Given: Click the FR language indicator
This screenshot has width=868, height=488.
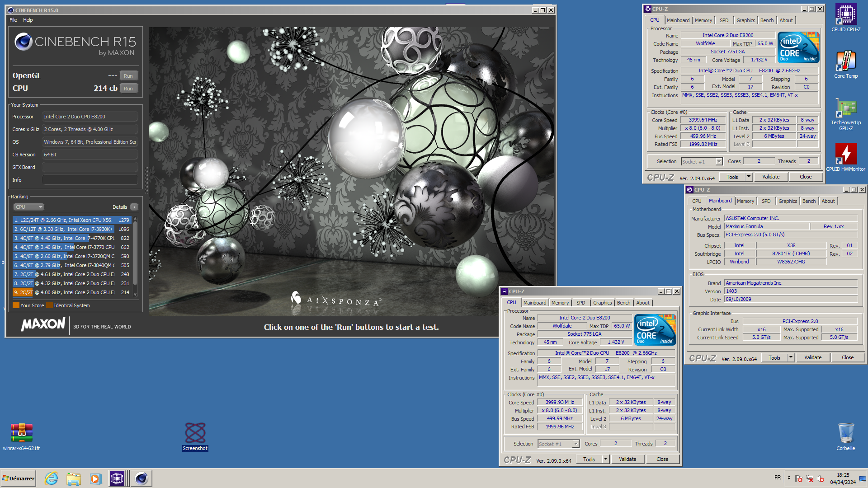Looking at the screenshot, I should tap(778, 478).
